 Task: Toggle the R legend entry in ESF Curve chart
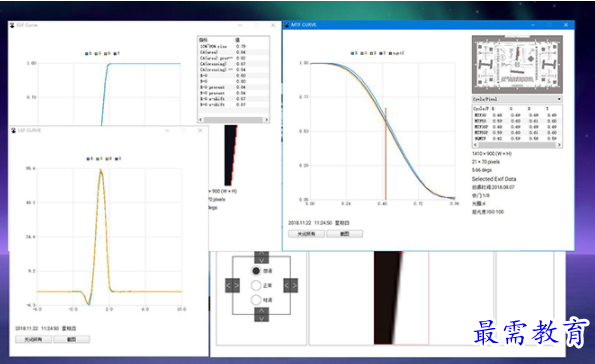pyautogui.click(x=89, y=54)
